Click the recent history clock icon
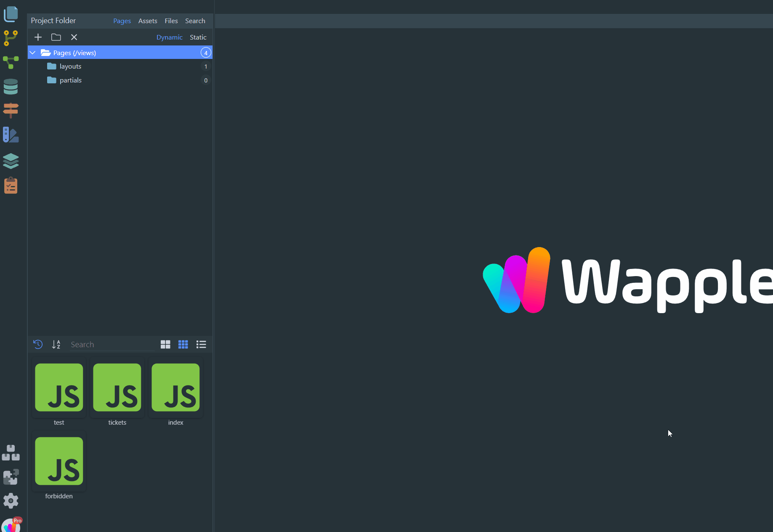Screen dimensions: 773x532 38,344
